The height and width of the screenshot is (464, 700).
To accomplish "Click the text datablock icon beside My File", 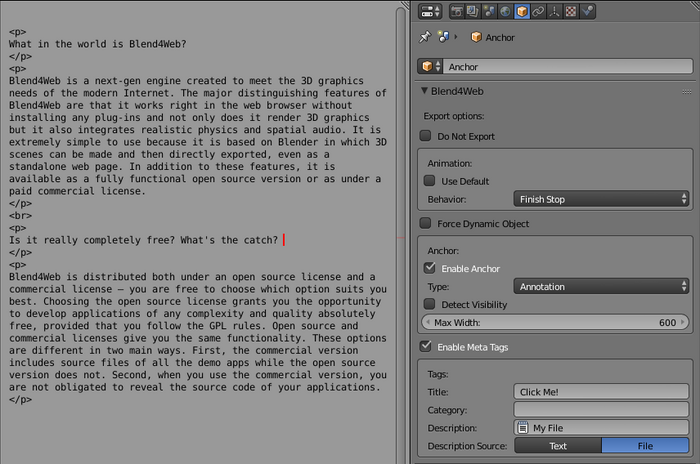I will pos(522,427).
